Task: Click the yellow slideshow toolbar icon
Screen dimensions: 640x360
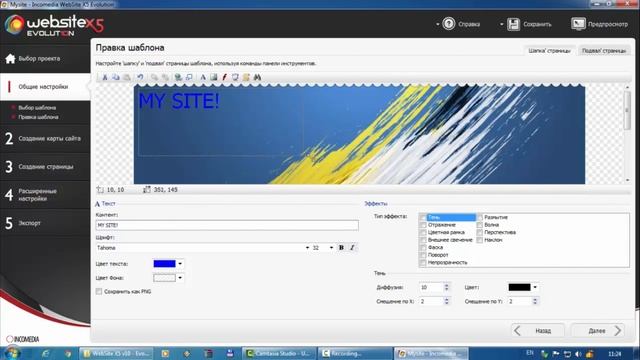Action: point(246,77)
